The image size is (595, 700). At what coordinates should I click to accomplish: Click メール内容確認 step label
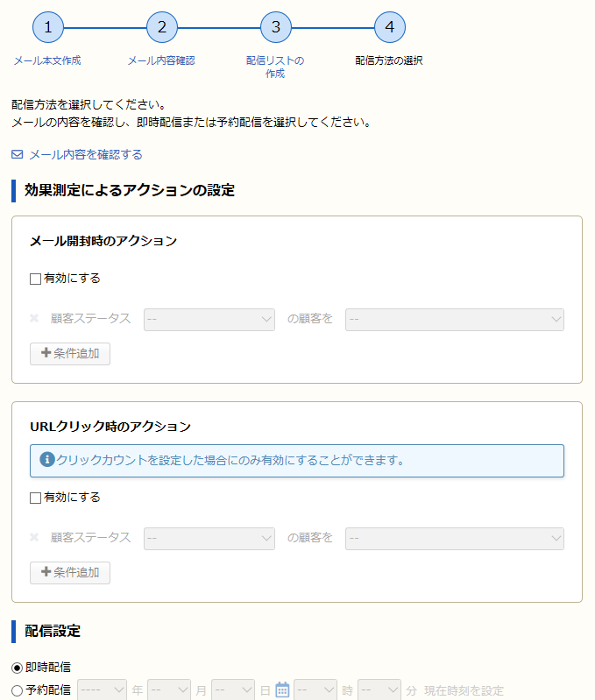pyautogui.click(x=161, y=60)
